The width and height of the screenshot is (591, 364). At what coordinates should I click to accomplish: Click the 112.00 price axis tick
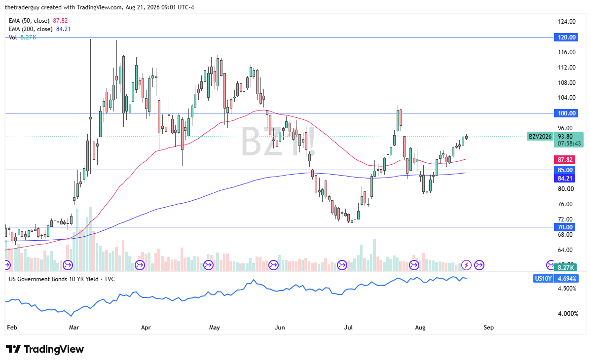[567, 68]
